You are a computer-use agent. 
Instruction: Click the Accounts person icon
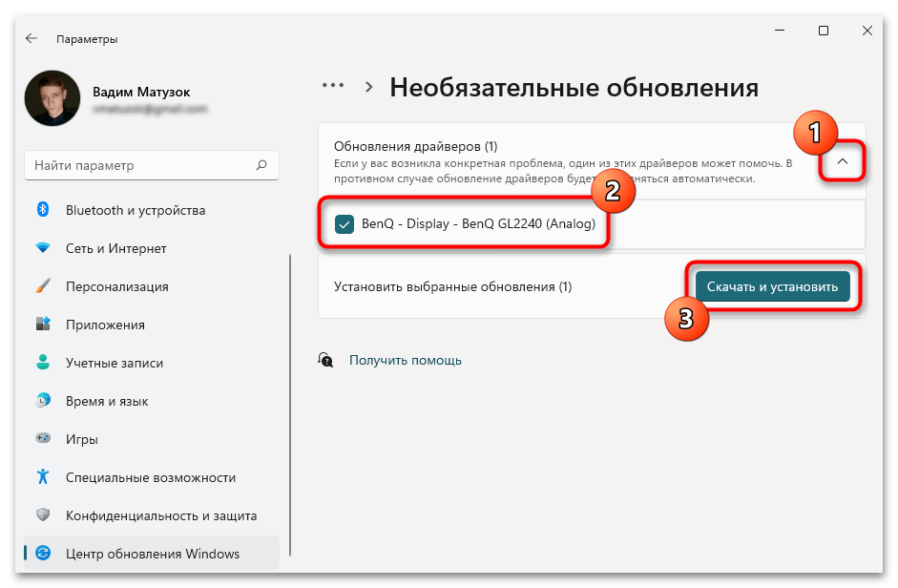point(43,363)
